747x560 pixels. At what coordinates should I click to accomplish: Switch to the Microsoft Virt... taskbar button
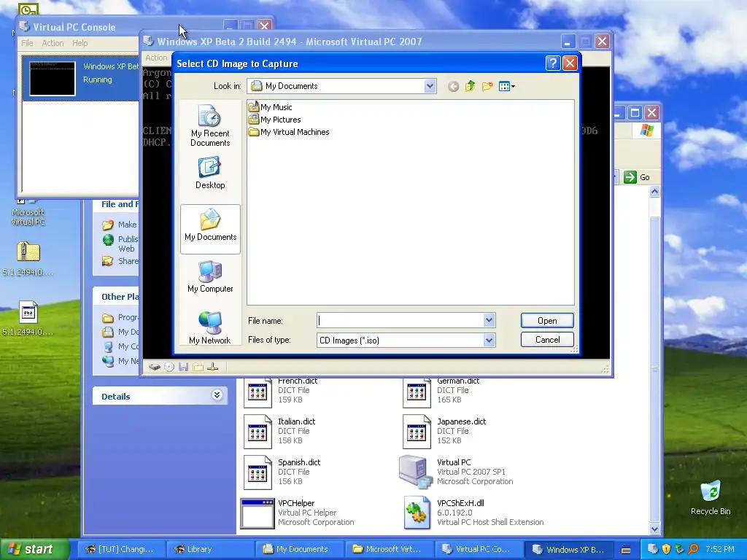tap(388, 549)
